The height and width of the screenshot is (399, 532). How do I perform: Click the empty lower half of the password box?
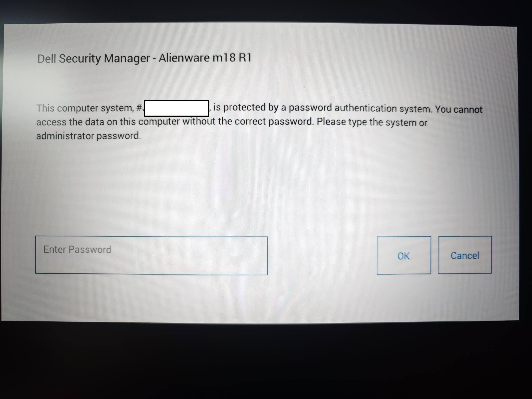pyautogui.click(x=151, y=265)
